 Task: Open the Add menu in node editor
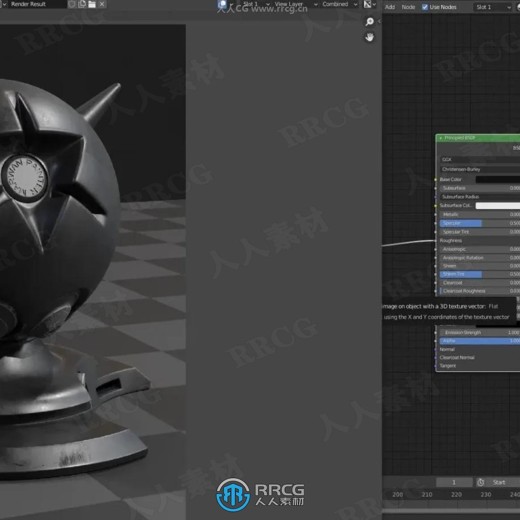pyautogui.click(x=390, y=7)
